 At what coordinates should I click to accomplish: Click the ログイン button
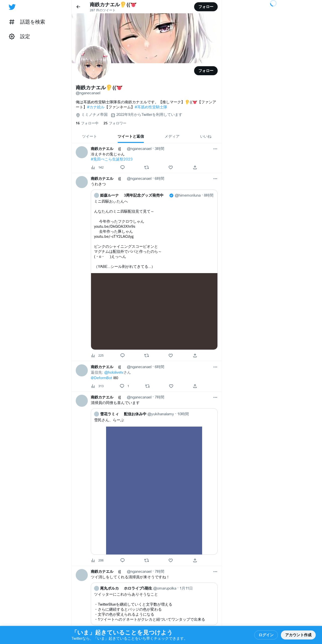tap(266, 635)
